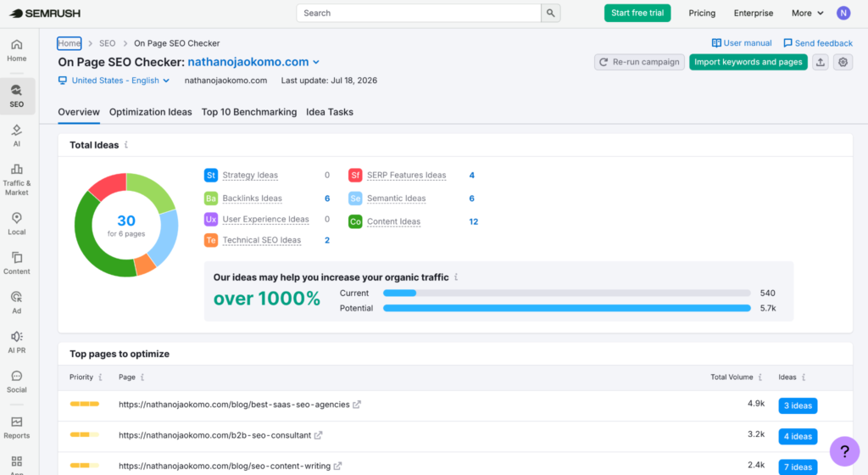The width and height of the screenshot is (868, 475).
Task: Click Start free trial button
Action: click(637, 13)
